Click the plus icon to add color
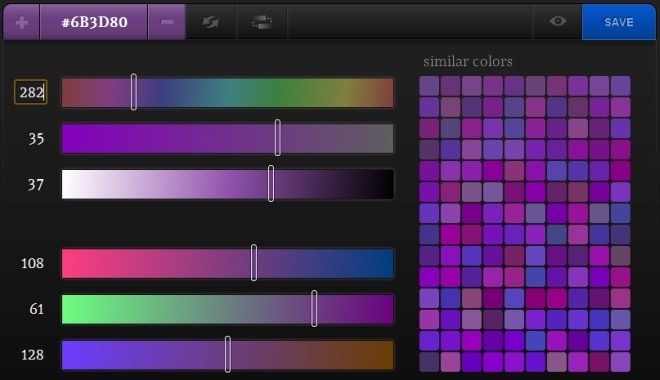The height and width of the screenshot is (380, 660). pos(21,22)
